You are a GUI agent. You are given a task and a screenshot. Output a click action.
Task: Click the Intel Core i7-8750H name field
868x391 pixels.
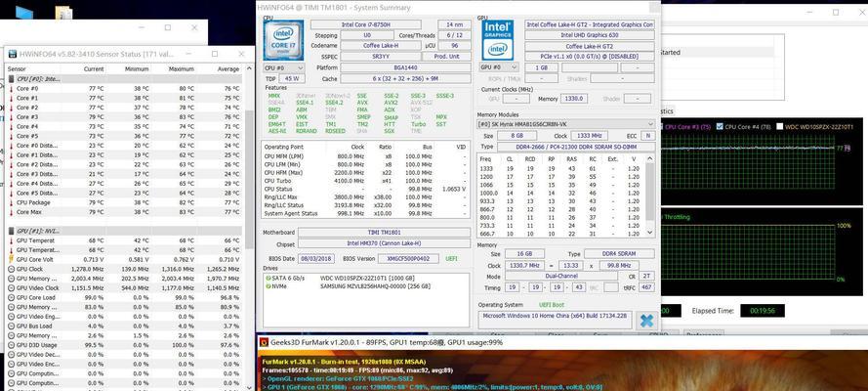(x=365, y=24)
